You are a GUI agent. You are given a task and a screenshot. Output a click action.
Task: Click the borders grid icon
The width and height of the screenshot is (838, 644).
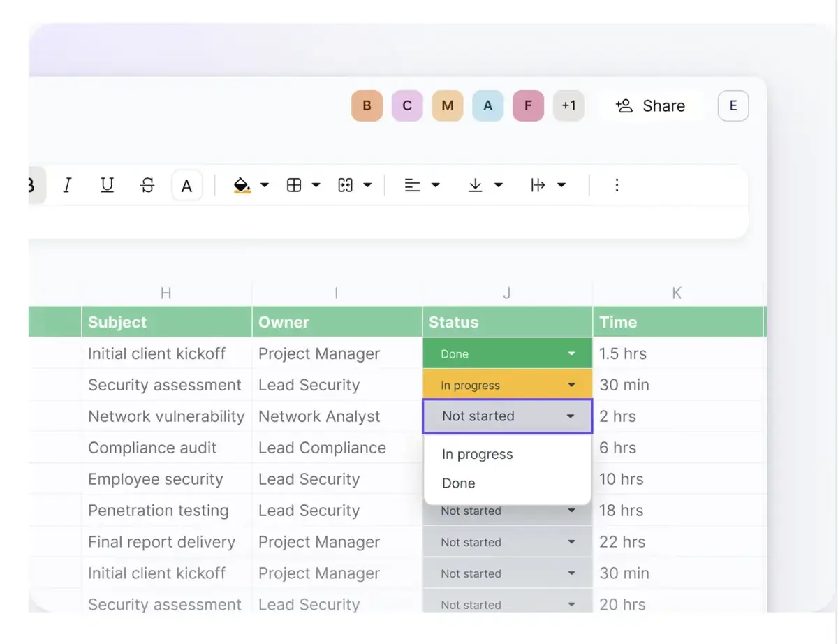[295, 184]
